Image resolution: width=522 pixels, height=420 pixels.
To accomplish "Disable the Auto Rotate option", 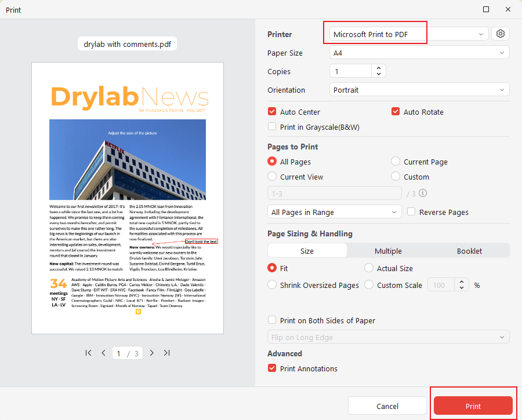I will pyautogui.click(x=396, y=111).
